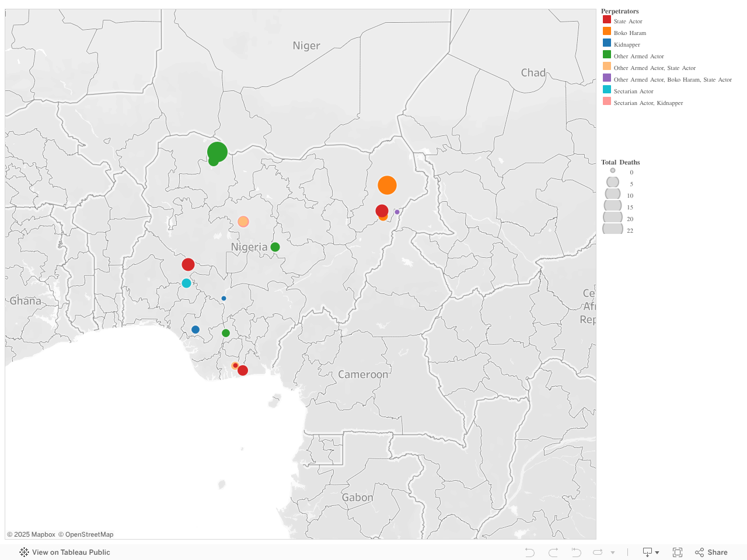This screenshot has width=747, height=560.
Task: Select the State Actor legend entry
Action: coord(628,21)
